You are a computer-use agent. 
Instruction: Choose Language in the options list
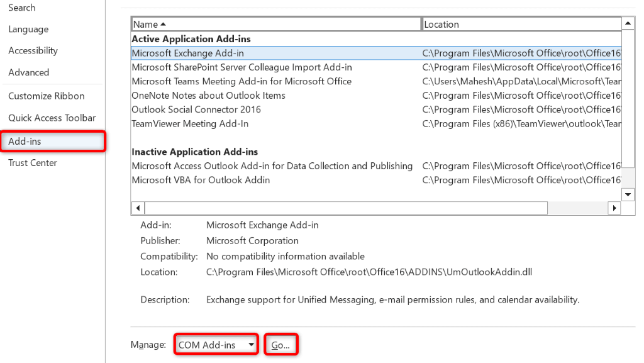click(28, 30)
